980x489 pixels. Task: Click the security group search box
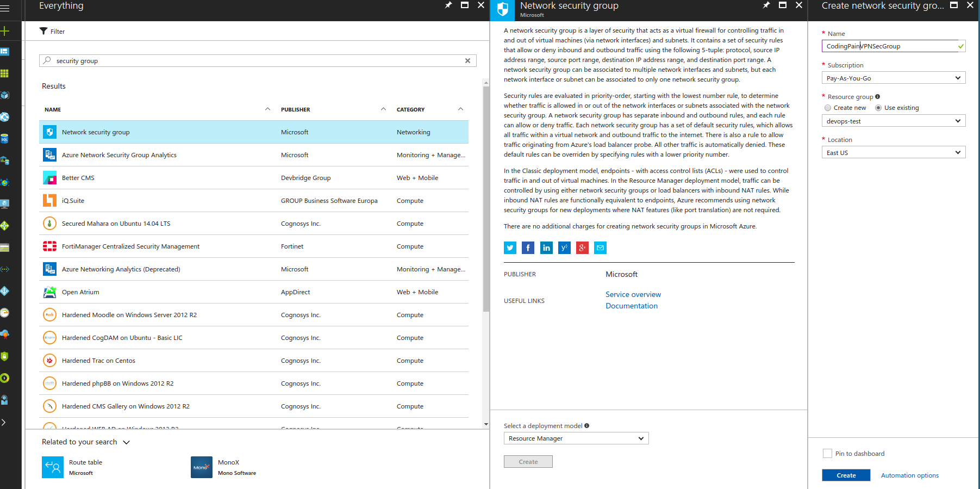pyautogui.click(x=258, y=61)
